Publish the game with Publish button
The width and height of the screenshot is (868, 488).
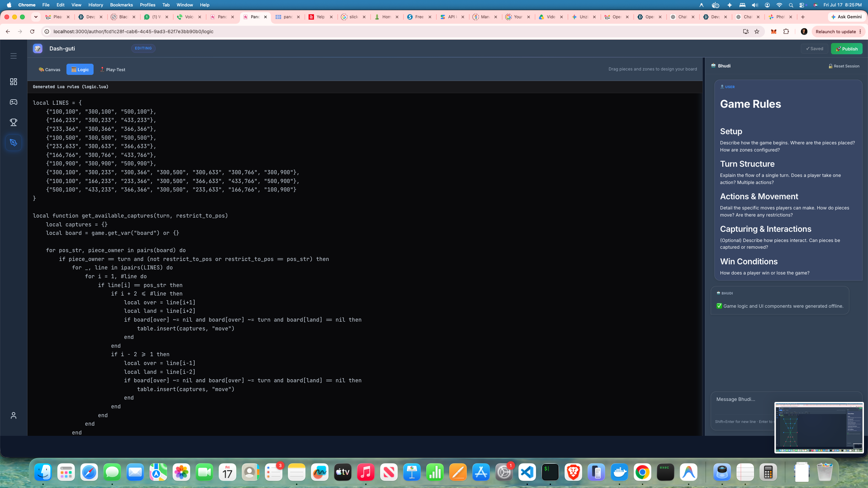click(847, 49)
